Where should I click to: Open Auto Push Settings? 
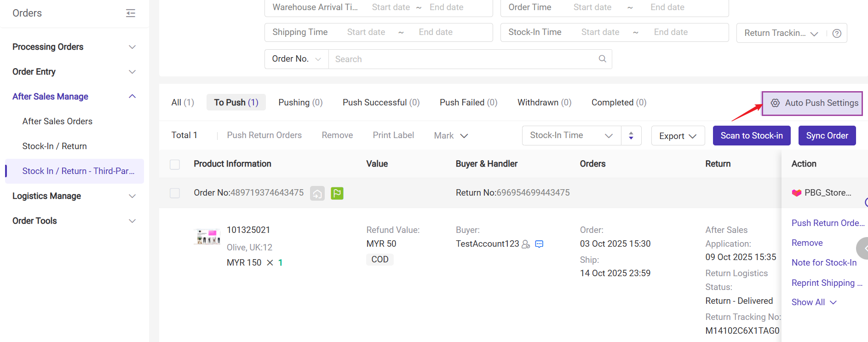click(812, 103)
